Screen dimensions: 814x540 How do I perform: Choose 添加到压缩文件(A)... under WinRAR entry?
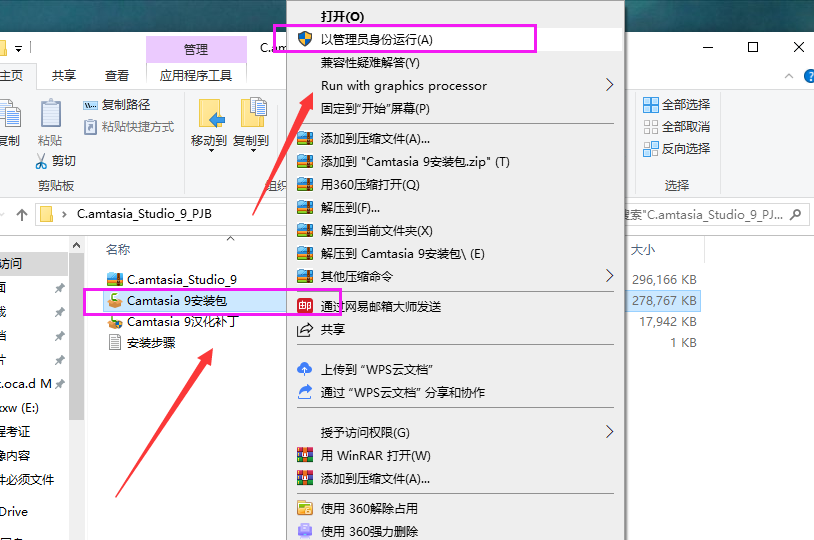[x=375, y=479]
